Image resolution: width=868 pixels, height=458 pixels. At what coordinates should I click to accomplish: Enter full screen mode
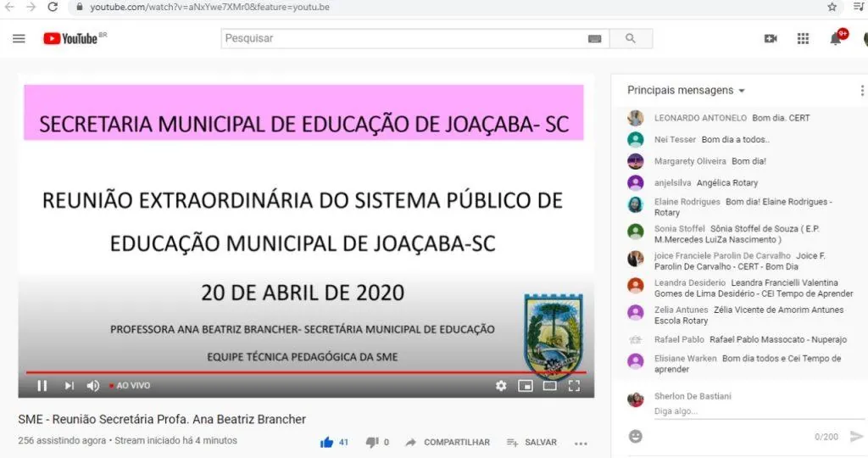point(574,385)
